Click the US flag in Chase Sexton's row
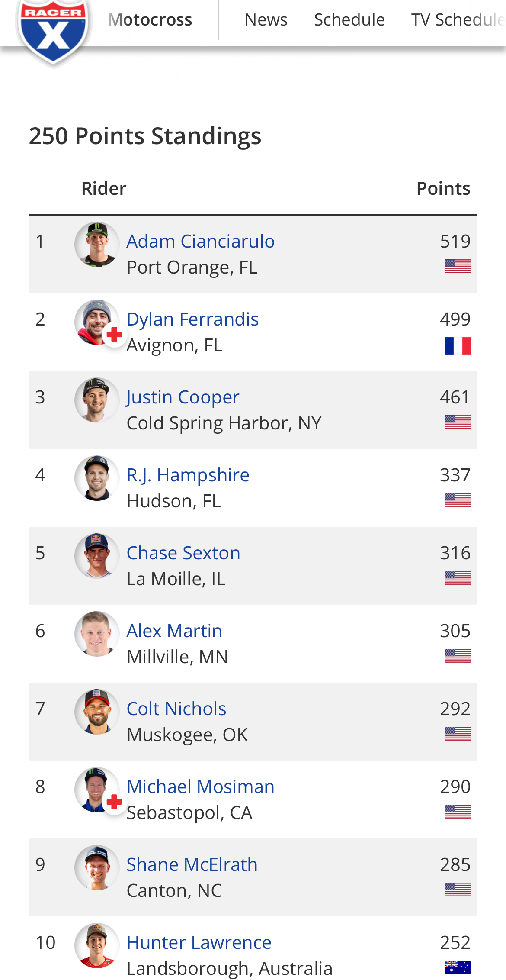This screenshot has width=506, height=980. click(x=458, y=578)
